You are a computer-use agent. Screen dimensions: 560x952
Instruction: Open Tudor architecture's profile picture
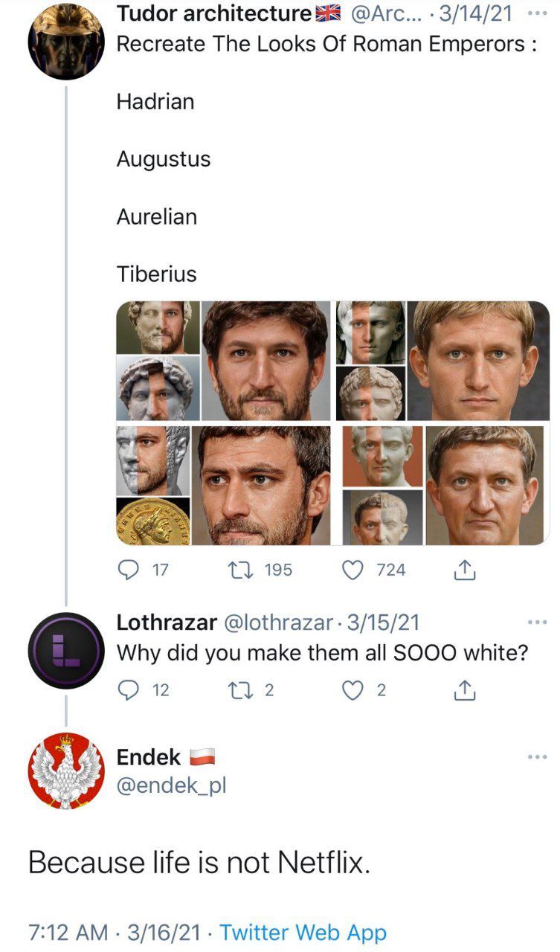pos(66,41)
